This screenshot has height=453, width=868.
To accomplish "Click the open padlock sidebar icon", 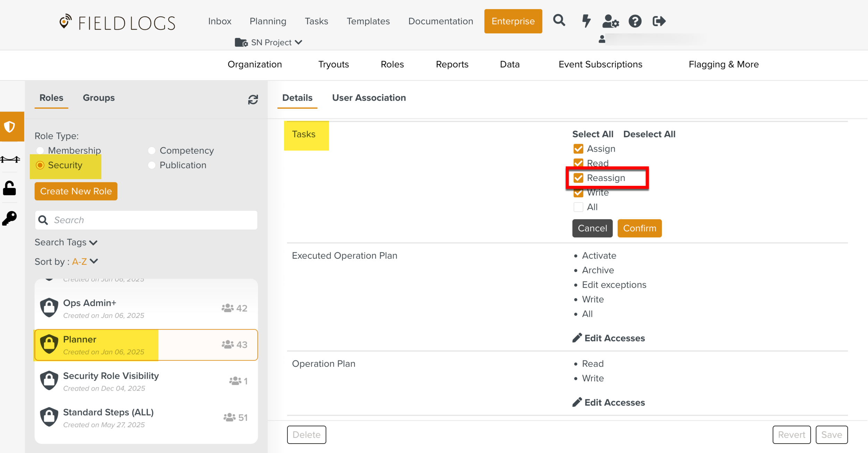I will point(10,188).
